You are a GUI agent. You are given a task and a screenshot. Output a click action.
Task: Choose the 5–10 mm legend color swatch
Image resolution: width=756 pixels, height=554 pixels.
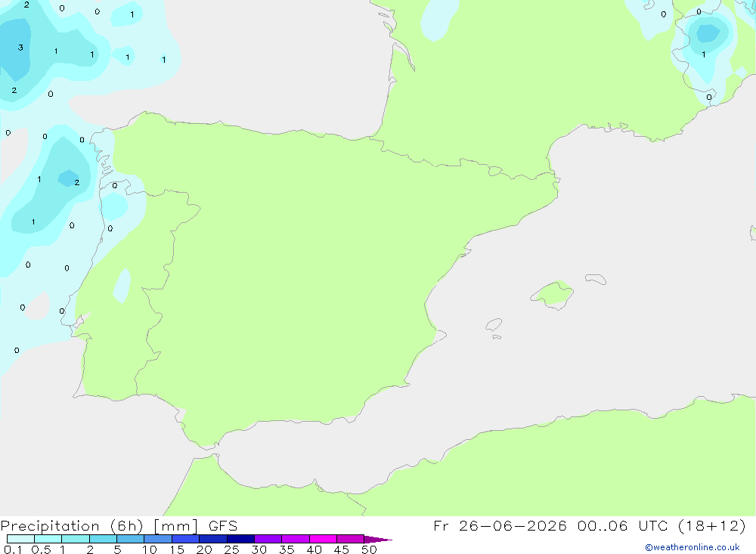click(131, 539)
